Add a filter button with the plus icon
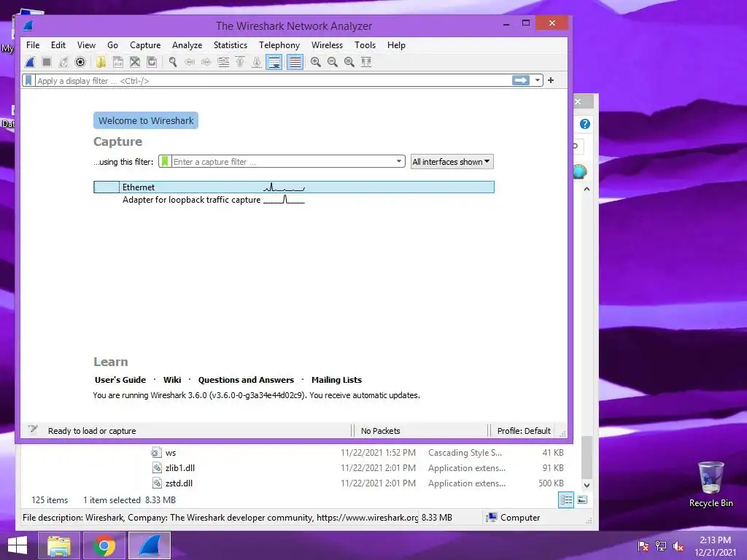Screen dimensions: 747x560 click(551, 80)
